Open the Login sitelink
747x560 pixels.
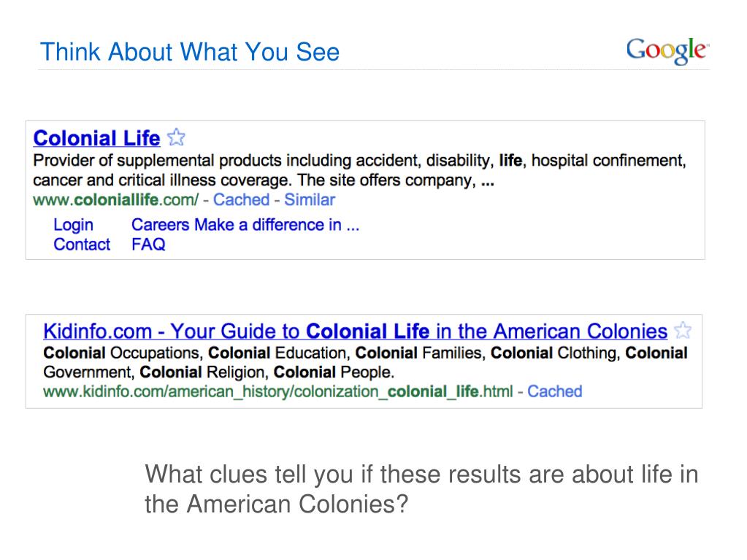pos(73,225)
